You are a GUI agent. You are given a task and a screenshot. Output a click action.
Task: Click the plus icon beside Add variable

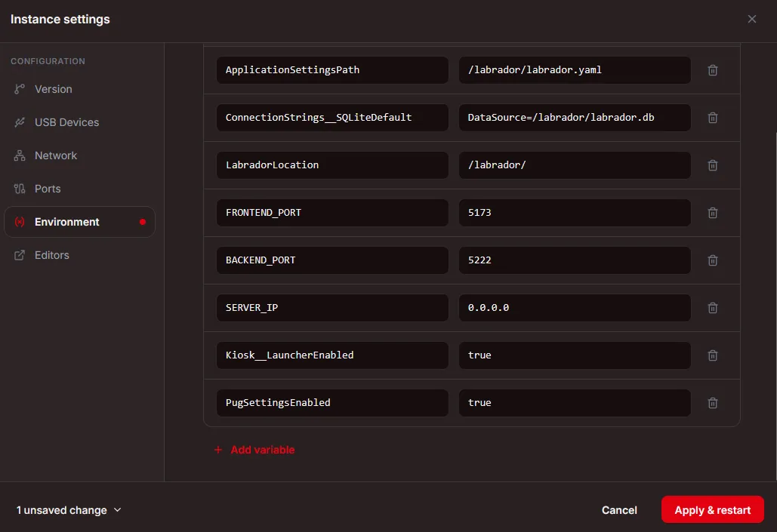coord(218,450)
